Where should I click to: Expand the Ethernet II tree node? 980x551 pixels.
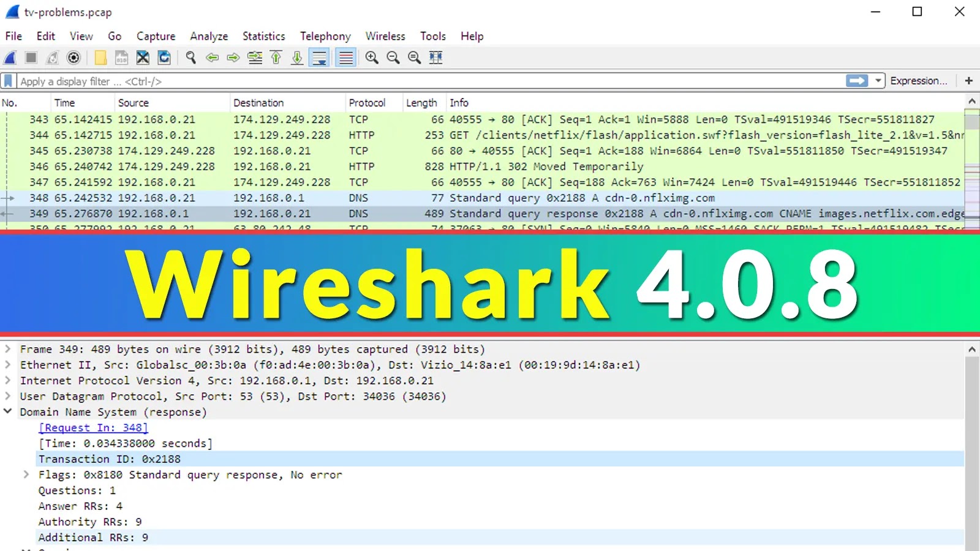point(7,365)
